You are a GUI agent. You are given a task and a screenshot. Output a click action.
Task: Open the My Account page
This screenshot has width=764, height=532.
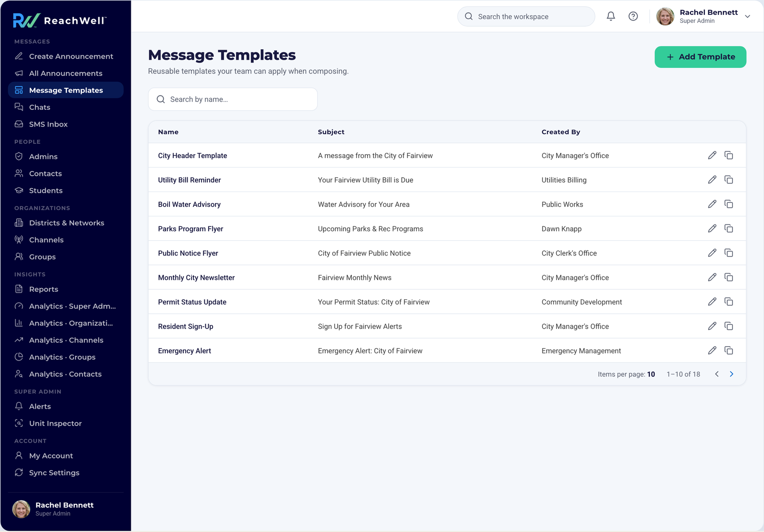click(66, 456)
